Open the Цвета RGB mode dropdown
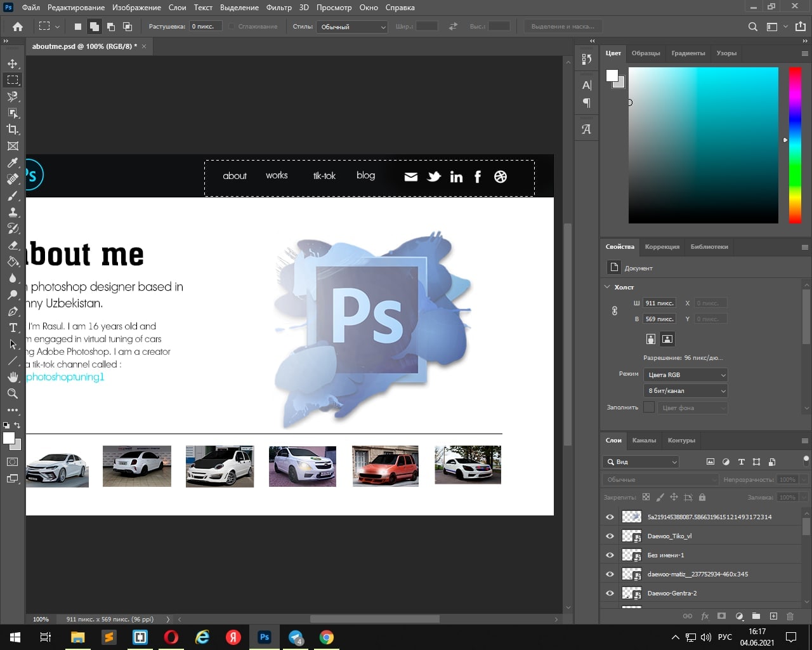This screenshot has width=812, height=650. click(685, 375)
